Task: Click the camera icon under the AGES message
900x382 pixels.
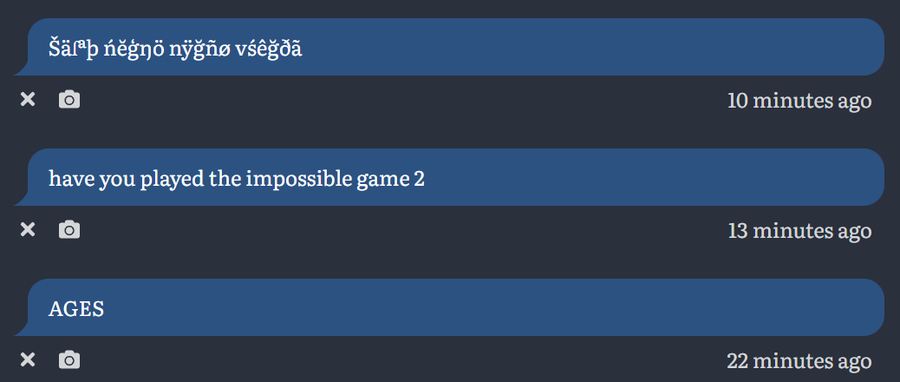Action: [x=69, y=360]
